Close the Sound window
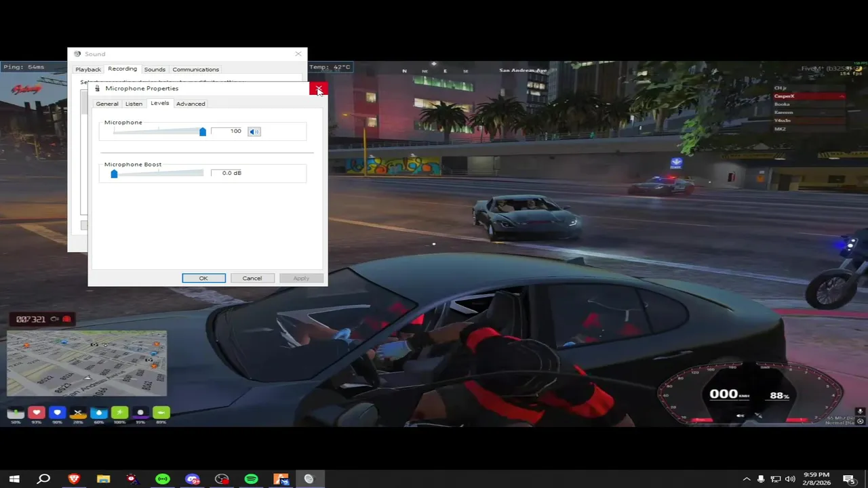This screenshot has height=488, width=868. [x=298, y=54]
